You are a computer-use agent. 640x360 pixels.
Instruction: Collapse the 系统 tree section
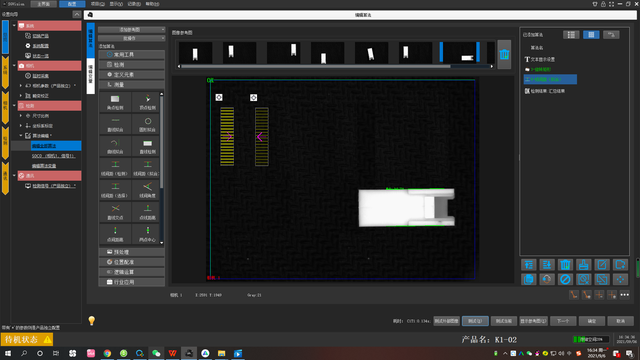point(14,26)
